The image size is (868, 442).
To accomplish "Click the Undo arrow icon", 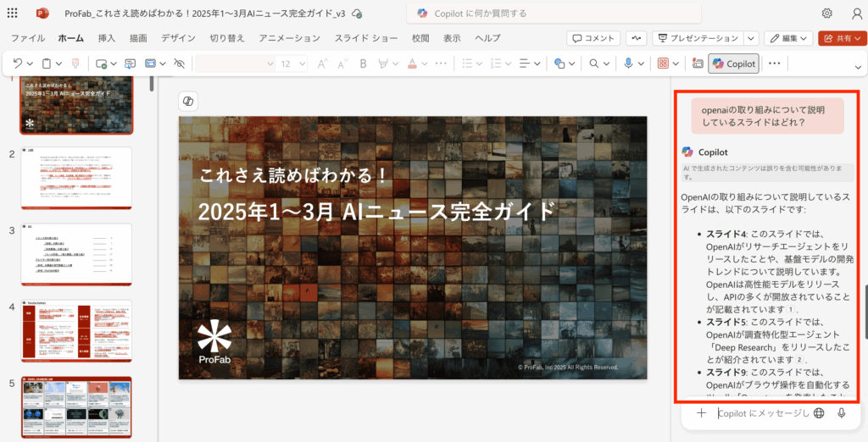I will [18, 64].
